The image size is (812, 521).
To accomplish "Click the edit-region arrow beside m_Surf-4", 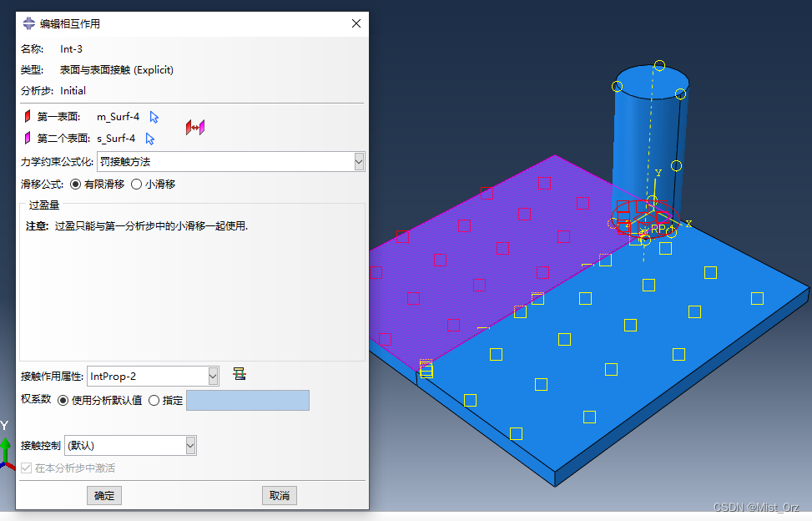I will [154, 117].
